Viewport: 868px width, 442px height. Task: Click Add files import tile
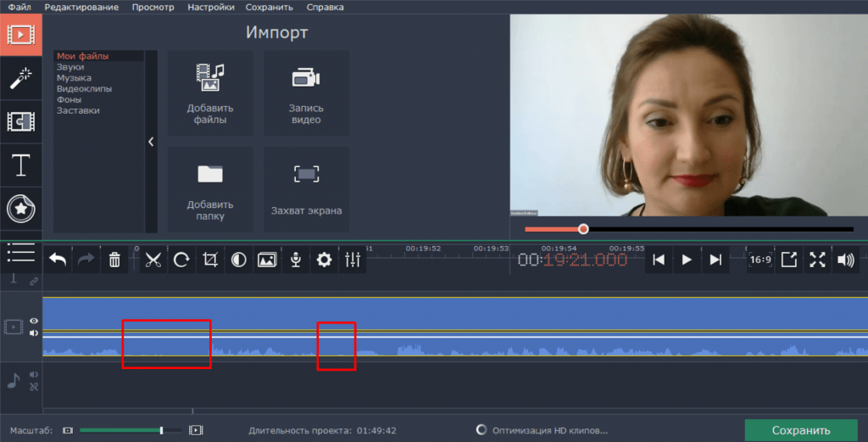[x=210, y=93]
